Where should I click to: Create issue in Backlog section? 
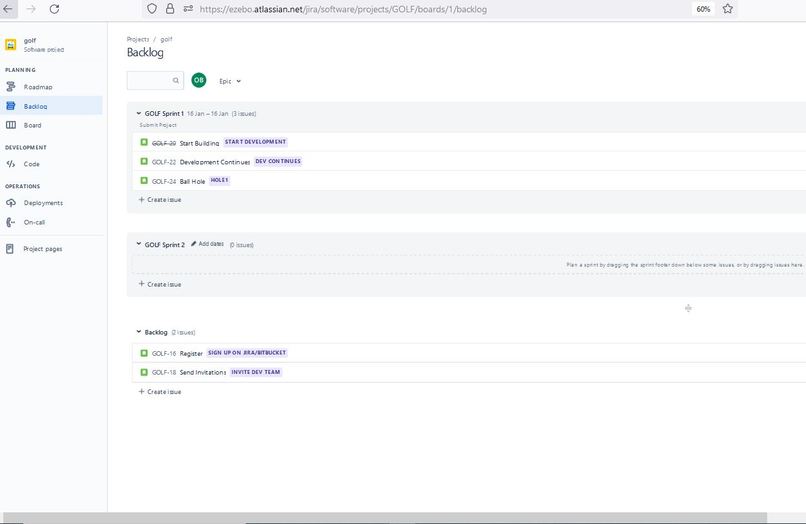tap(160, 391)
